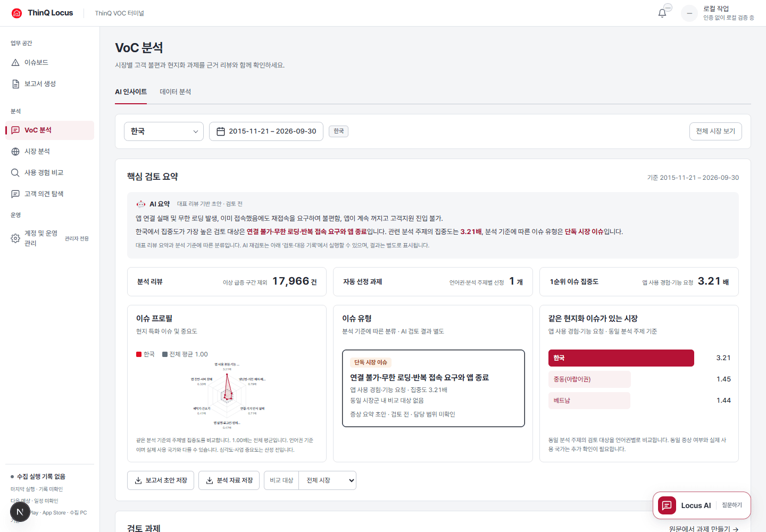
Task: Switch to the 데이터 분석 tab
Action: 176,92
